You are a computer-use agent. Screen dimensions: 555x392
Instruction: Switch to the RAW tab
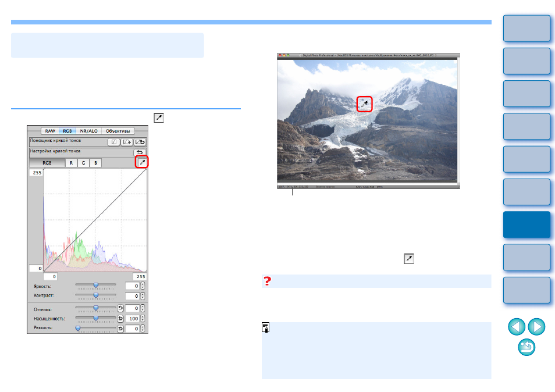50,131
